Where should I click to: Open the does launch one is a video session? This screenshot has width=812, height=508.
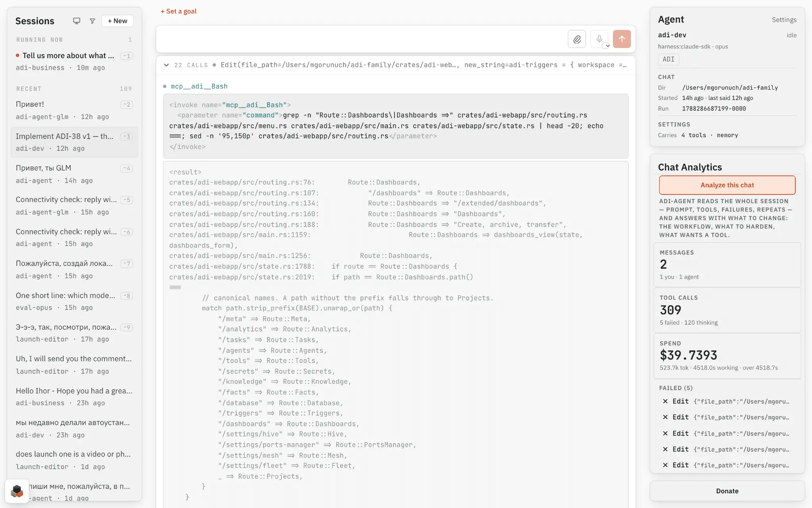[x=75, y=460]
